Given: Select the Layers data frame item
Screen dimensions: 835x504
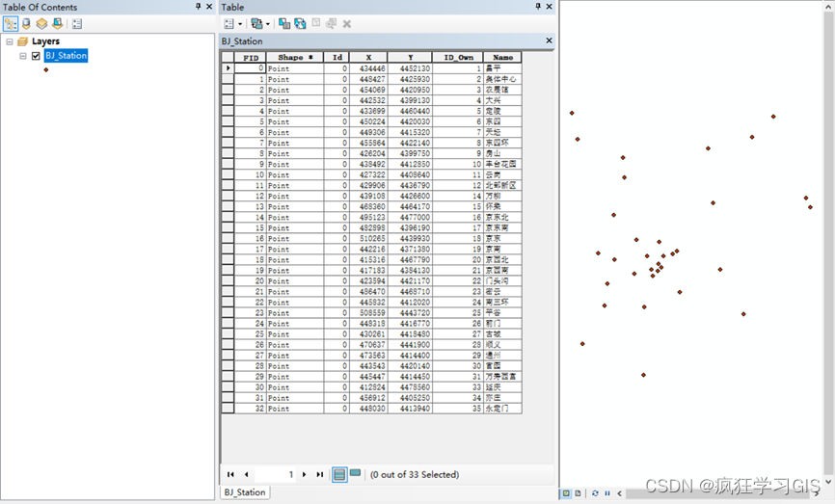Looking at the screenshot, I should coord(45,41).
